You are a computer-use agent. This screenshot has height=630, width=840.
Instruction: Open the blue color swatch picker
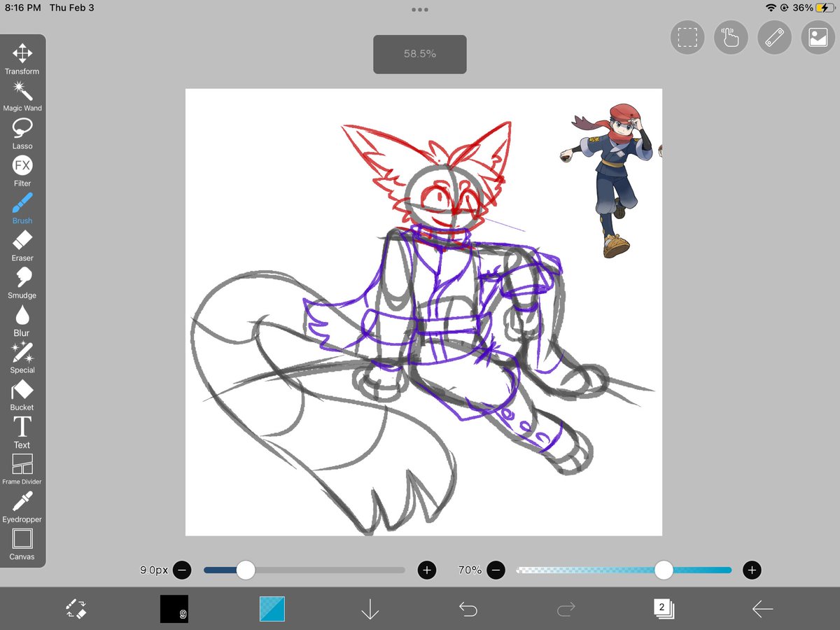click(x=272, y=609)
